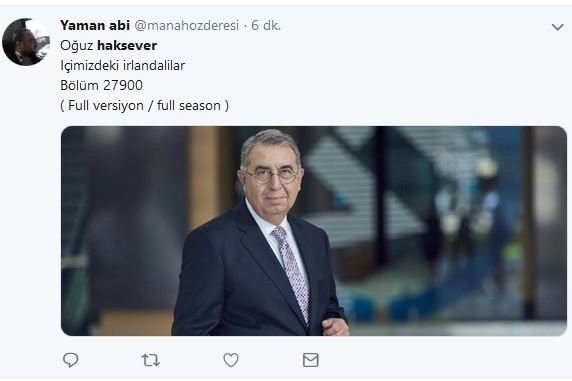Image resolution: width=572 pixels, height=381 pixels.
Task: Click the Full versiyon / full season line
Action: click(144, 105)
